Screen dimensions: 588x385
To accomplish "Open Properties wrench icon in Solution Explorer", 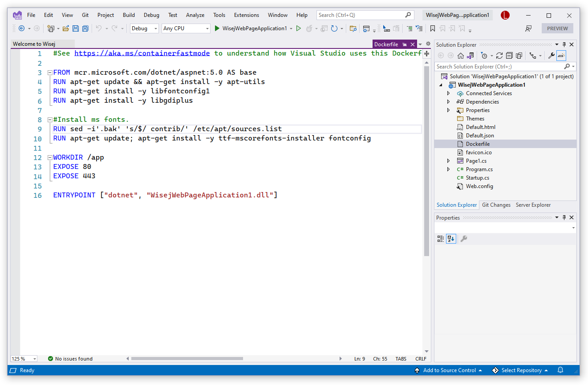I will [551, 56].
